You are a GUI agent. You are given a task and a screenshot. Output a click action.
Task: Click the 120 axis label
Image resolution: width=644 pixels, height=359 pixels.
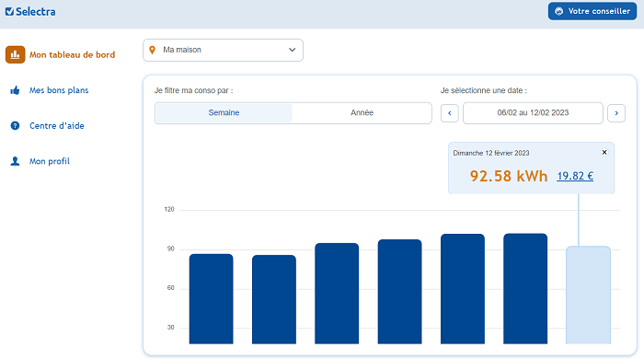point(169,210)
